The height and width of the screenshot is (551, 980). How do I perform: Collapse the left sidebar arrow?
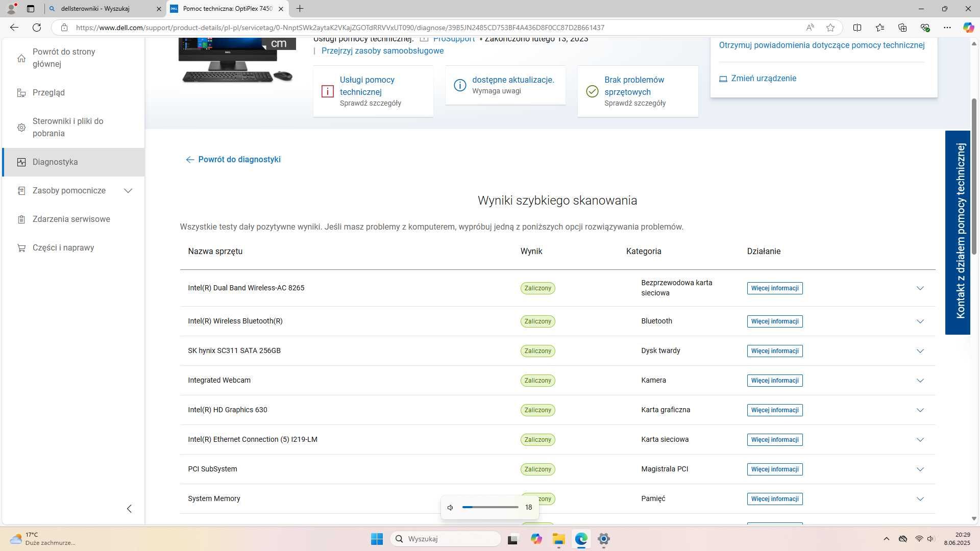(129, 509)
